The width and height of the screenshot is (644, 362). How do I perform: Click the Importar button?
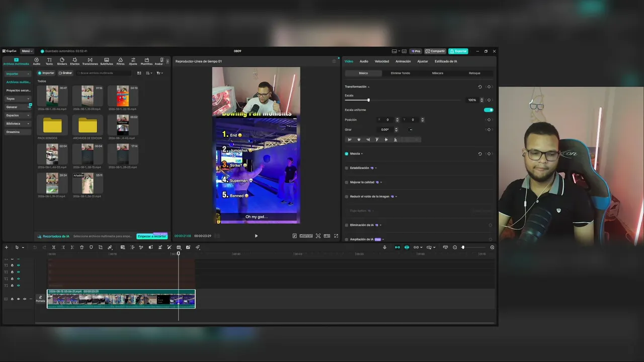click(x=46, y=73)
